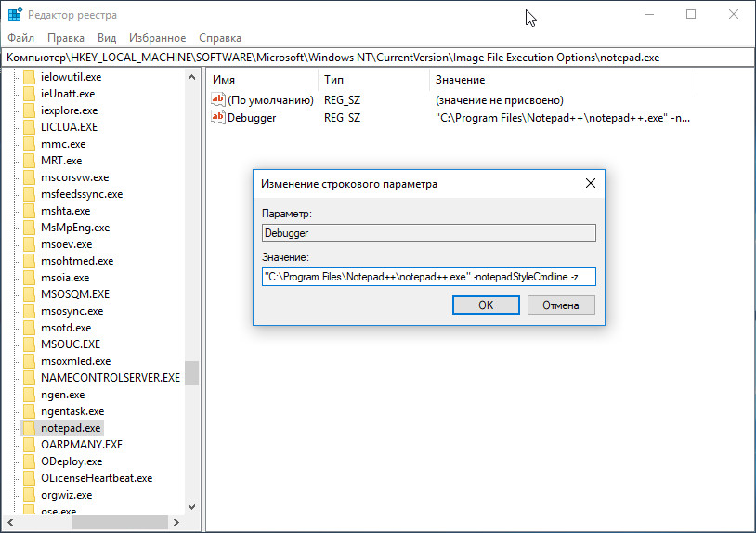Click the folder icon next to notepad.exe

point(29,428)
